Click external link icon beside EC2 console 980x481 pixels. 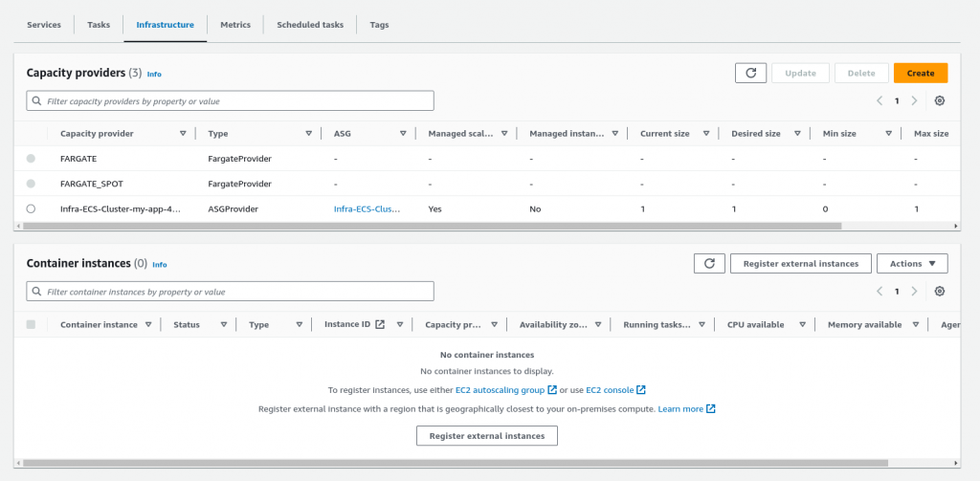pyautogui.click(x=640, y=390)
